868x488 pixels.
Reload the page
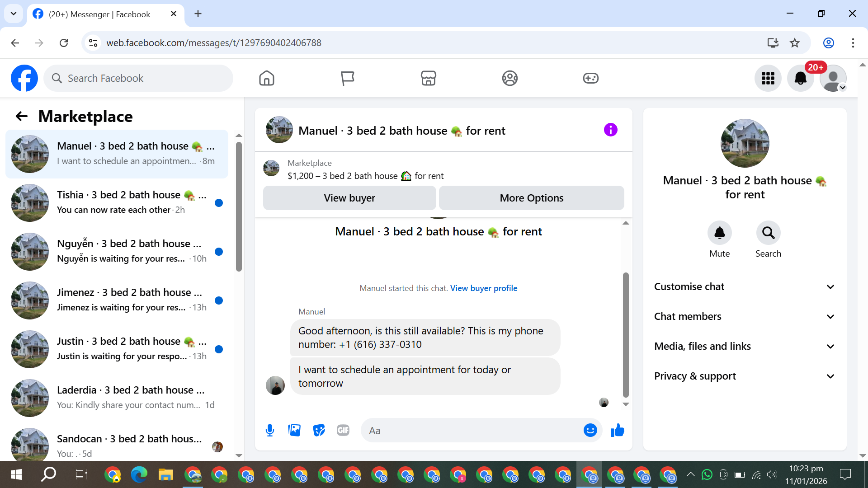[64, 43]
